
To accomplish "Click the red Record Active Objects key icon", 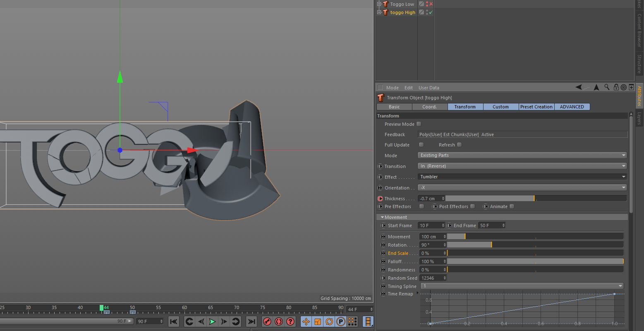I will (267, 321).
